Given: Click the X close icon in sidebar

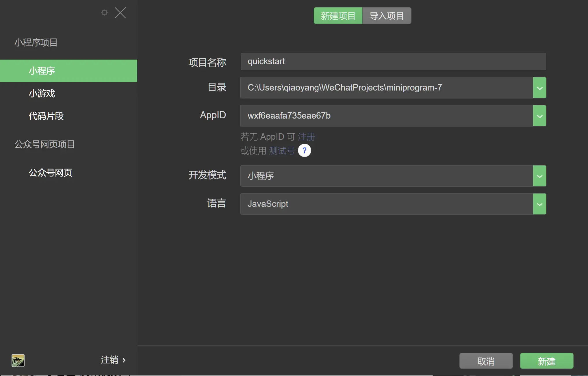Looking at the screenshot, I should point(120,13).
